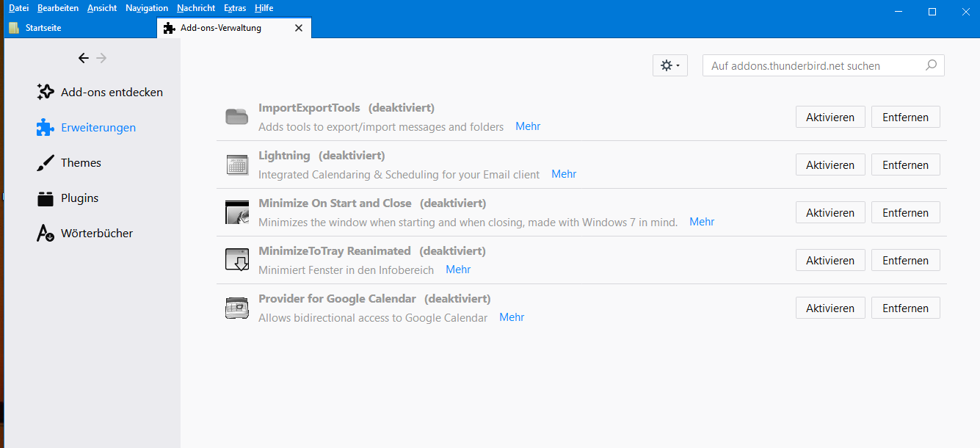Activate the Lightning extension

point(830,165)
